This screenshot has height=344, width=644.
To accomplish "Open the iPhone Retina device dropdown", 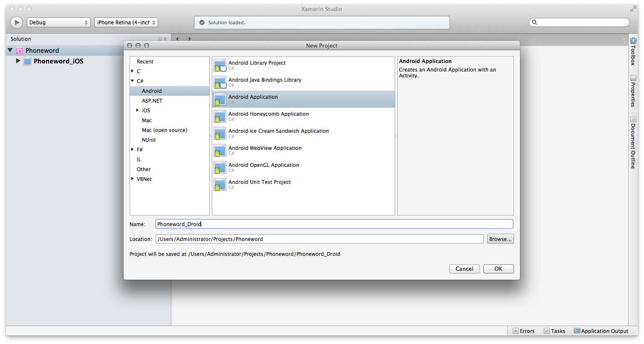I will (126, 23).
